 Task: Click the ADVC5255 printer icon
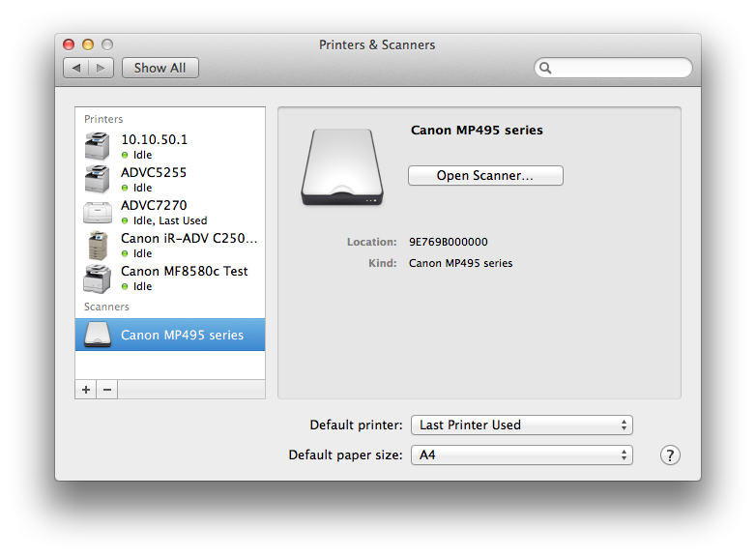tap(98, 179)
